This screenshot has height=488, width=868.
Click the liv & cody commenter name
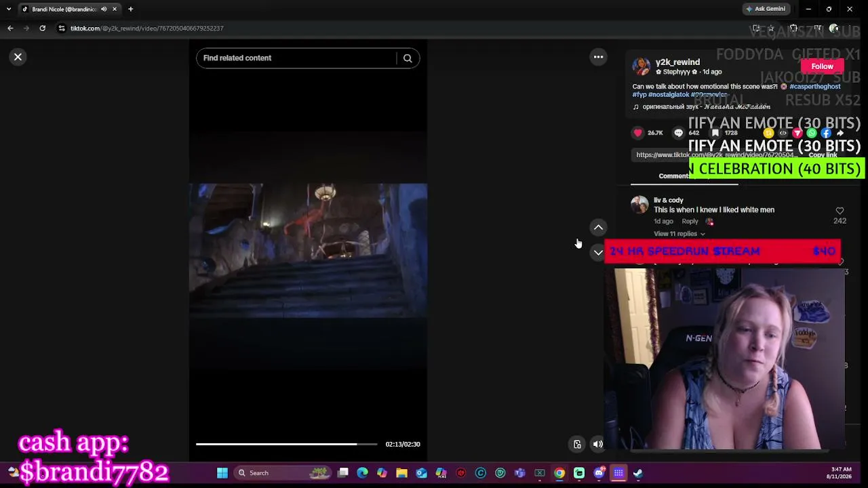pyautogui.click(x=669, y=201)
